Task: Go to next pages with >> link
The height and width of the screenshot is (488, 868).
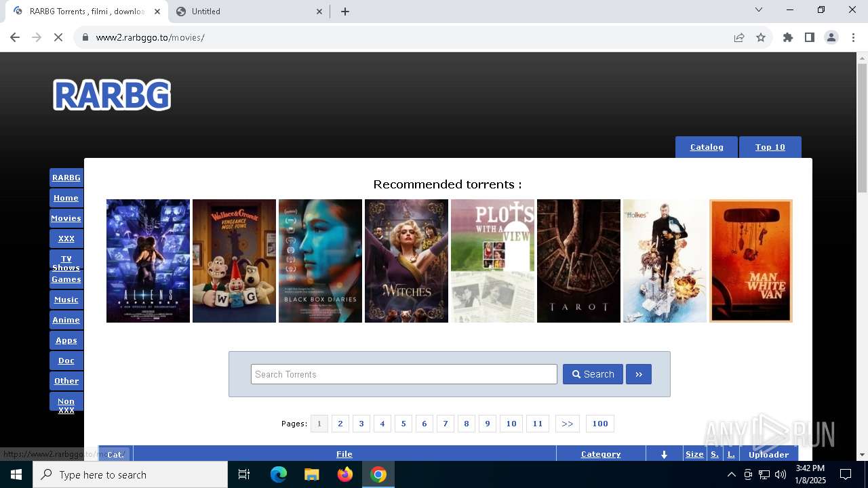Action: (x=568, y=424)
